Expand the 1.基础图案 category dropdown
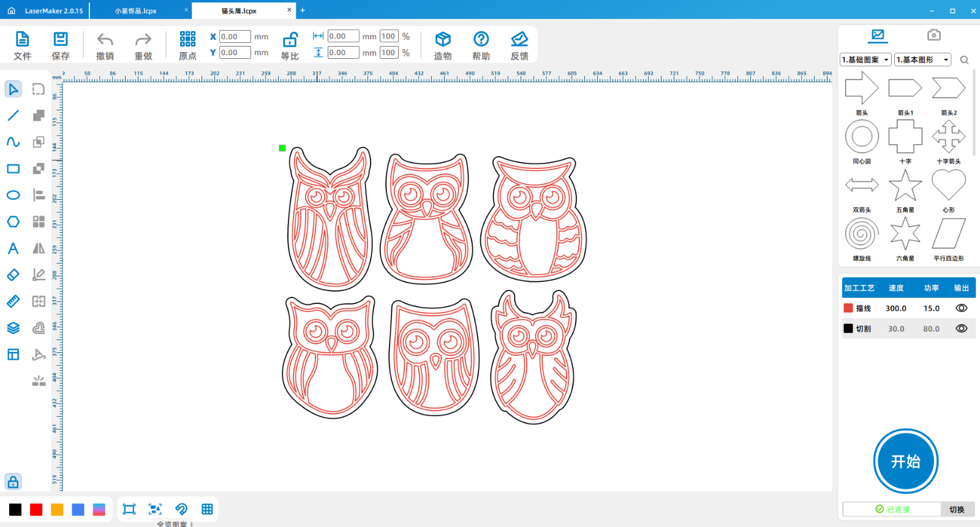The height and width of the screenshot is (527, 980). pos(865,59)
